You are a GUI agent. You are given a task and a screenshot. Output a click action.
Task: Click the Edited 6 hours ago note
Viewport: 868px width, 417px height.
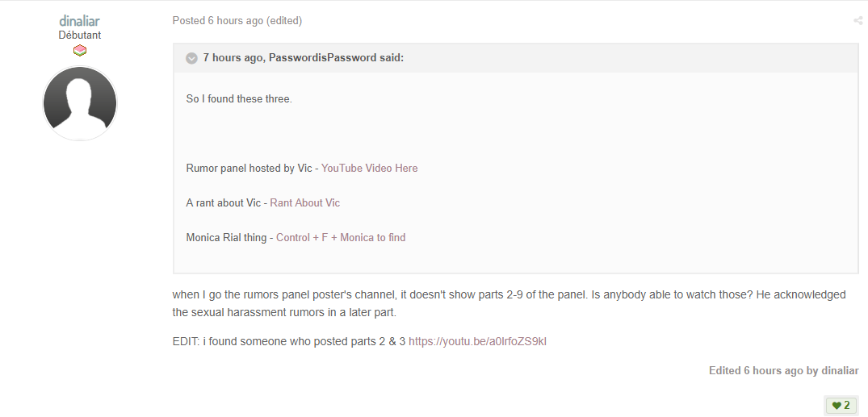pyautogui.click(x=784, y=370)
